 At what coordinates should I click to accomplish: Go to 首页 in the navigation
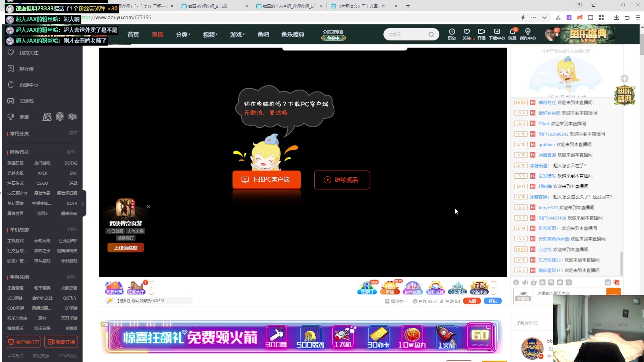coord(133,35)
